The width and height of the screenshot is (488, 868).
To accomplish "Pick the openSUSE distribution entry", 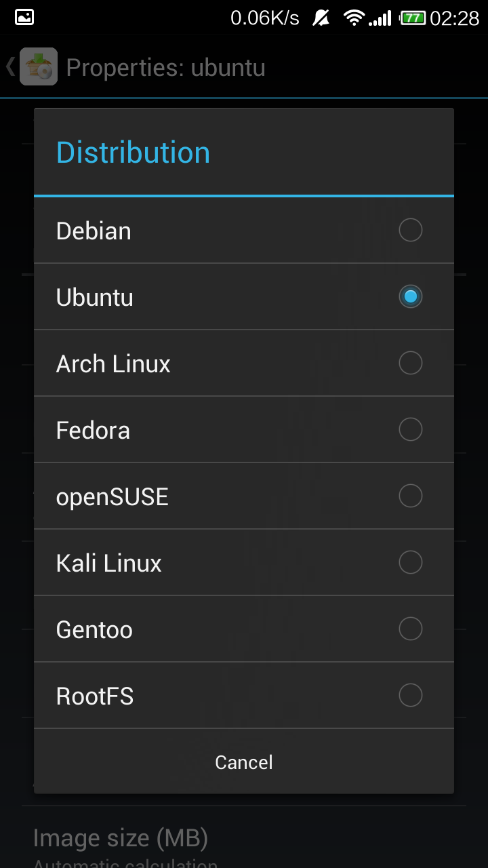I will (x=244, y=496).
